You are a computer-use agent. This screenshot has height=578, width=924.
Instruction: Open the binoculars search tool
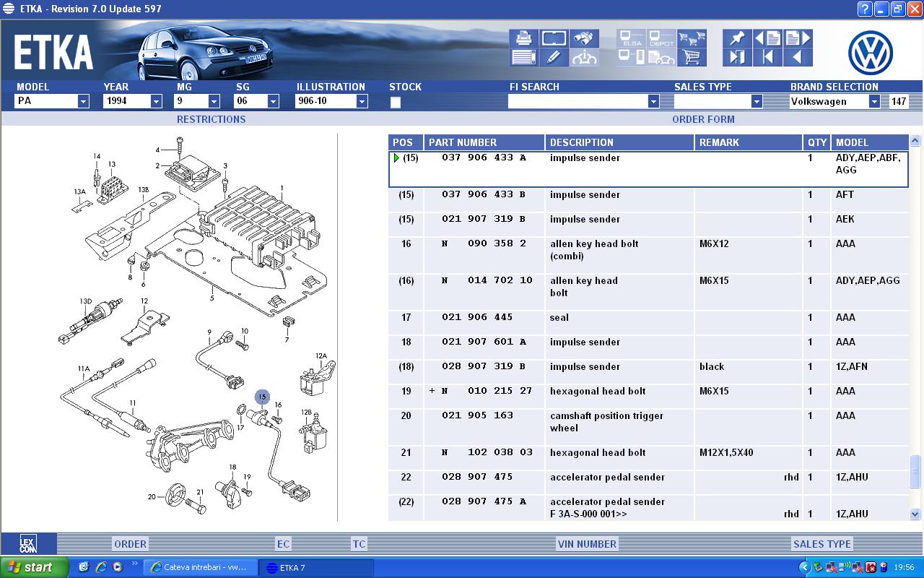tap(584, 38)
